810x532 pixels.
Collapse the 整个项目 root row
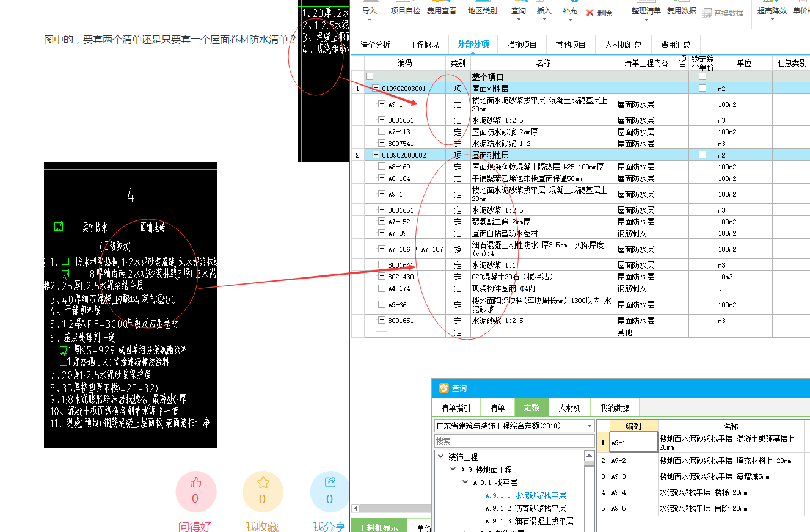click(x=370, y=77)
